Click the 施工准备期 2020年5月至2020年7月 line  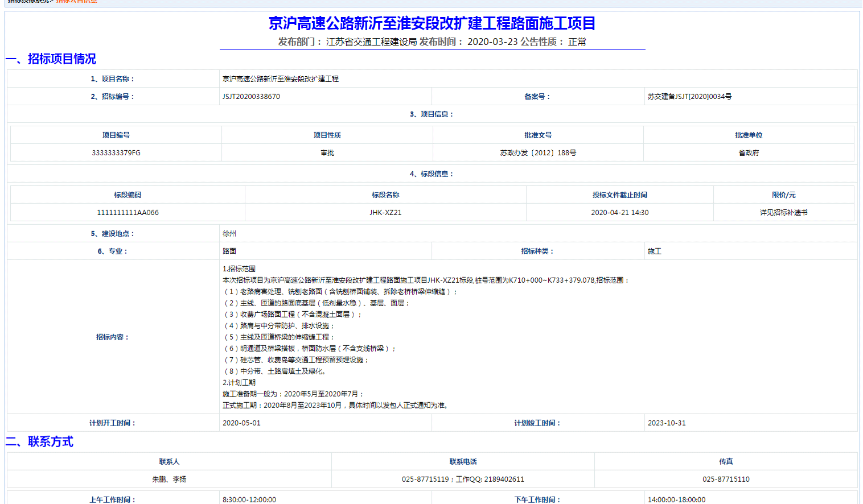click(293, 394)
